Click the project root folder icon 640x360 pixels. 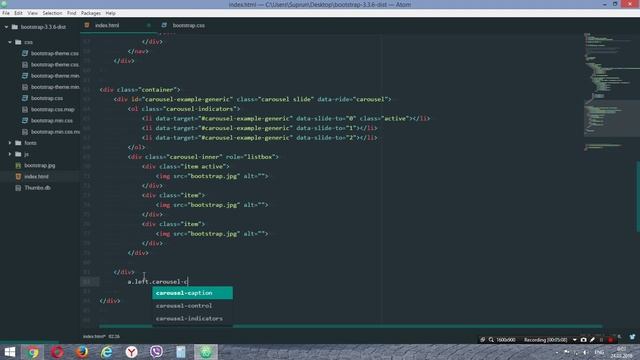[15, 27]
